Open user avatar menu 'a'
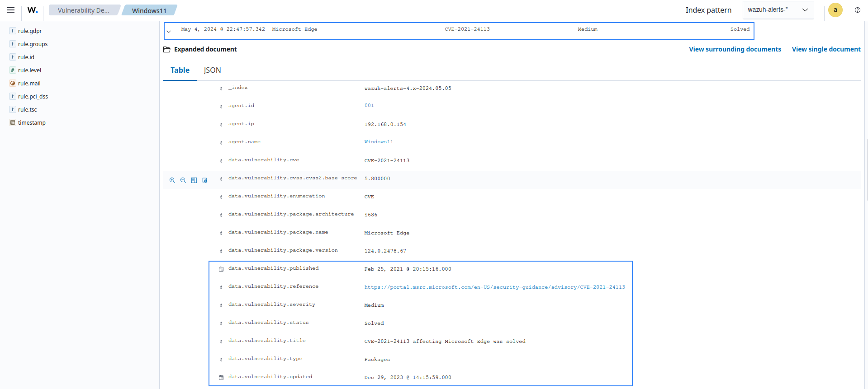Screen dimensions: 868x389 pyautogui.click(x=835, y=10)
